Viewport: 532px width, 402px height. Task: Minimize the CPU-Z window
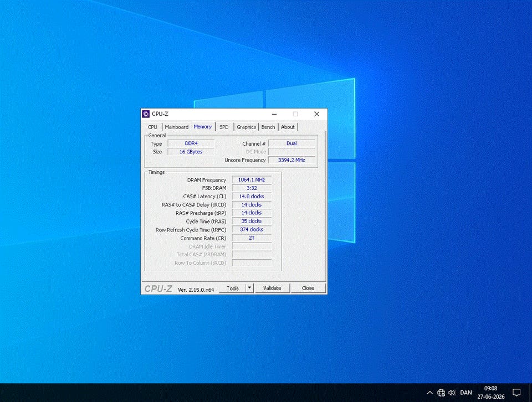[x=274, y=114]
